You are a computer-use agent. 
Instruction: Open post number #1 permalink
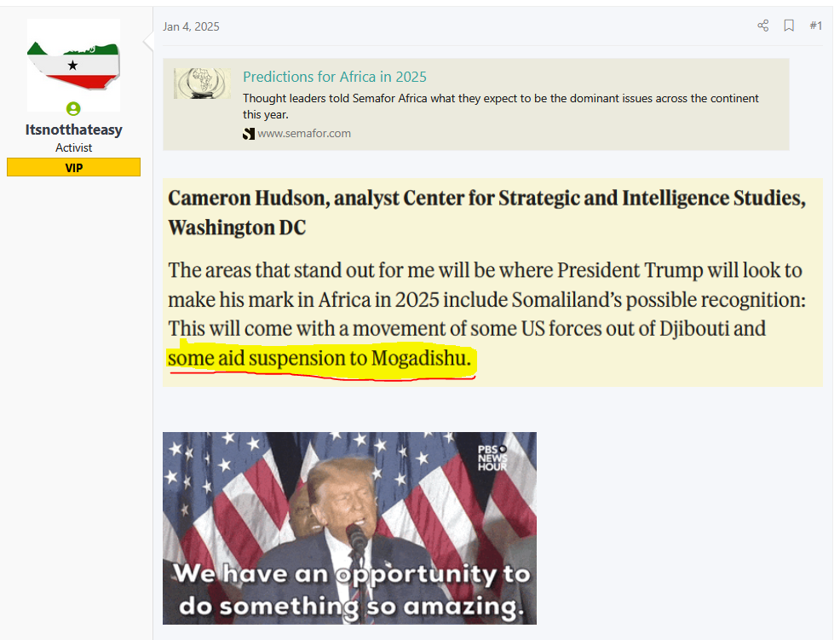tap(815, 26)
